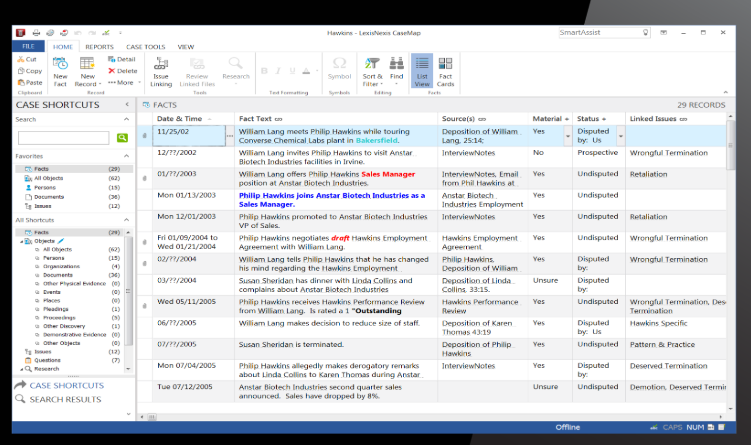Image resolution: width=751 pixels, height=445 pixels.
Task: Click the spell check icon in quick access toolbar
Action: click(x=106, y=33)
